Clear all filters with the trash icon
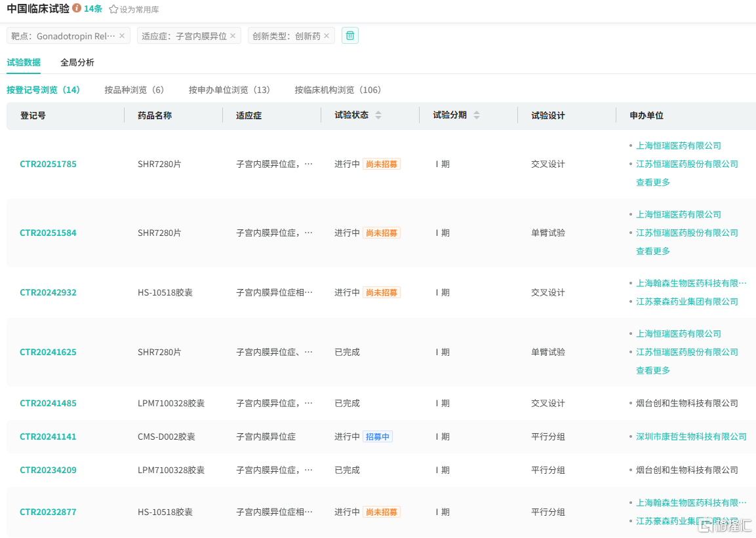Image resolution: width=756 pixels, height=538 pixels. [x=350, y=35]
